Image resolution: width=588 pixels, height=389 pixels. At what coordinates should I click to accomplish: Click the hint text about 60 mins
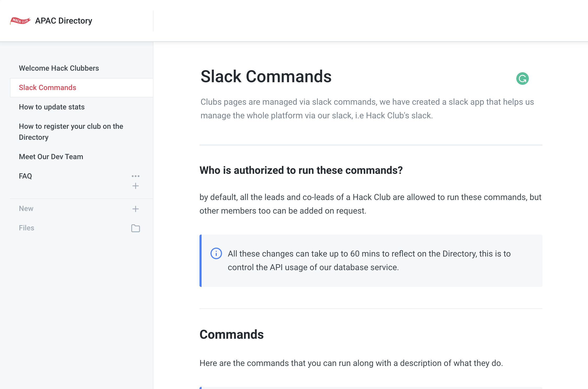[369, 260]
